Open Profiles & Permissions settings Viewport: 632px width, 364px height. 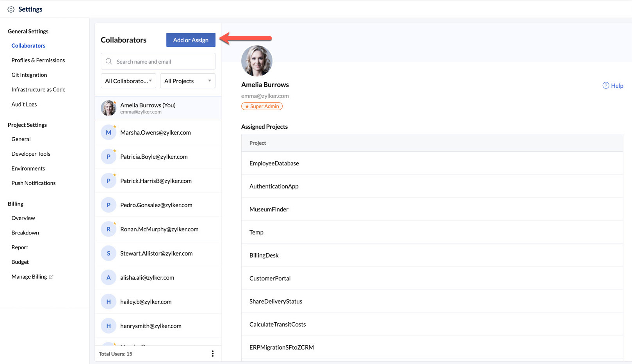point(38,60)
